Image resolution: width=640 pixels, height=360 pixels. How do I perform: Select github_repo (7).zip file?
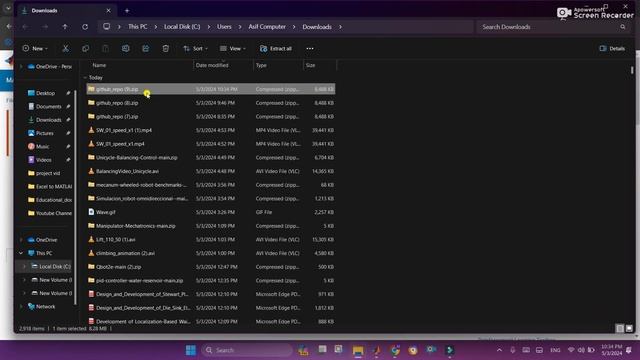pos(211,117)
